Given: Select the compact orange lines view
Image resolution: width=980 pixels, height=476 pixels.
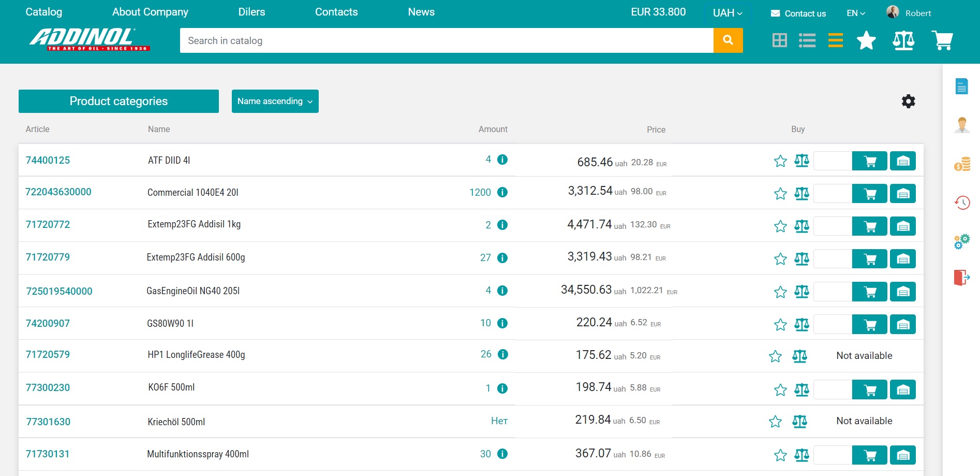Looking at the screenshot, I should pyautogui.click(x=835, y=40).
